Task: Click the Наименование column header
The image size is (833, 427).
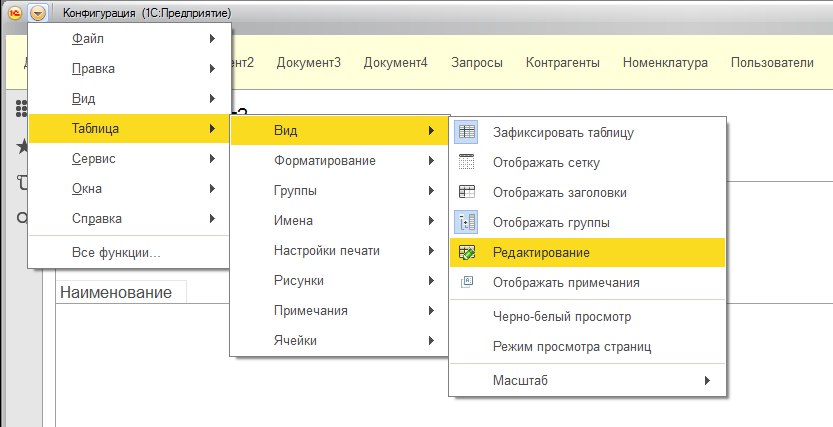Action: pyautogui.click(x=116, y=293)
